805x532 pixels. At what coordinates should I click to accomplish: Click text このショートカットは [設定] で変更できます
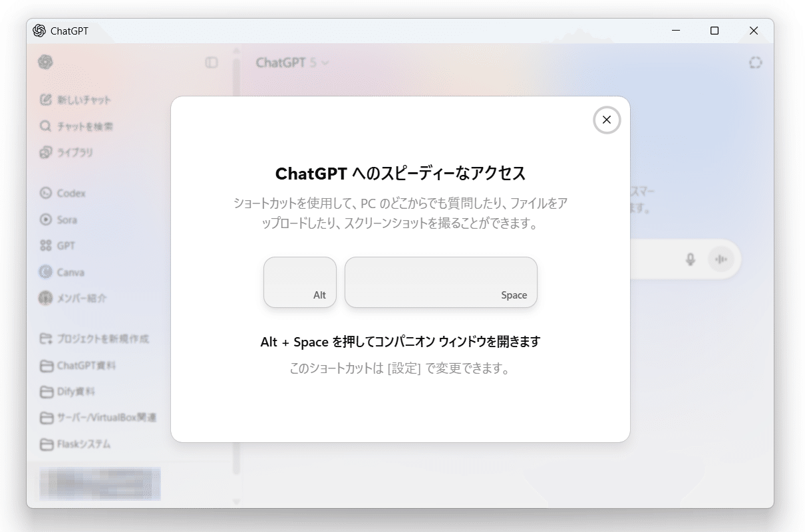pyautogui.click(x=400, y=368)
